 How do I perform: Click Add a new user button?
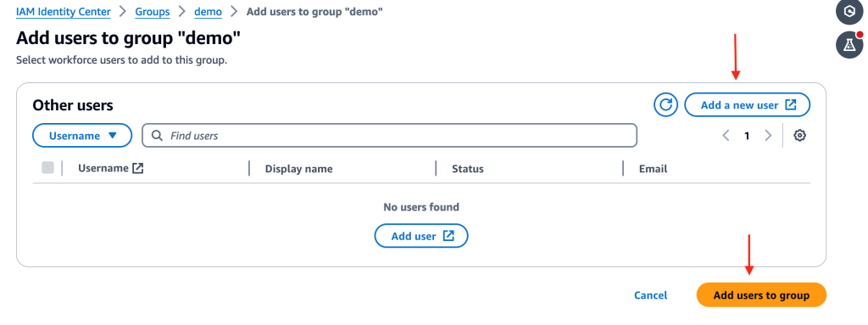pos(748,105)
